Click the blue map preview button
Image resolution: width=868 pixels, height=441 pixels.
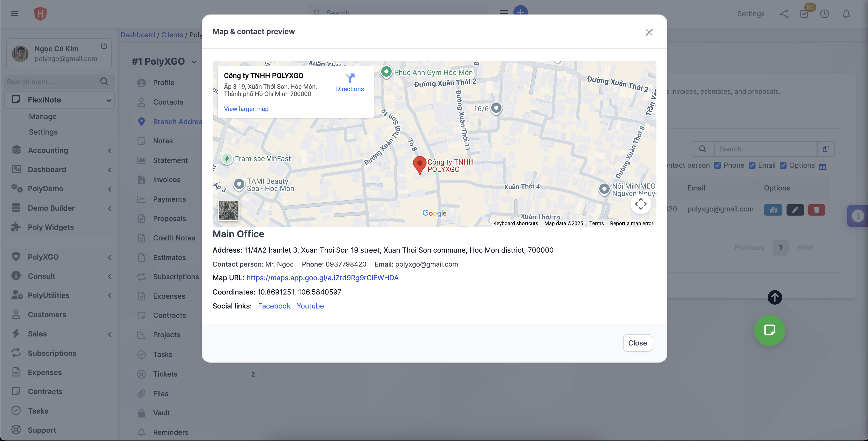coord(773,210)
